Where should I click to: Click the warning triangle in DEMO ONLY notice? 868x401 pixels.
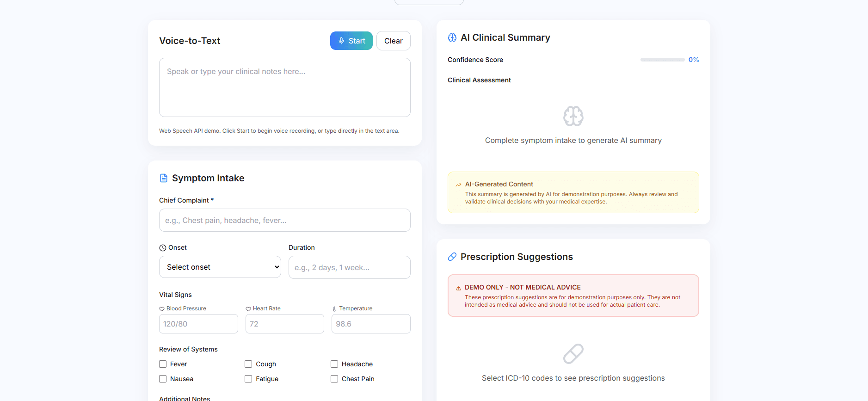tap(457, 287)
